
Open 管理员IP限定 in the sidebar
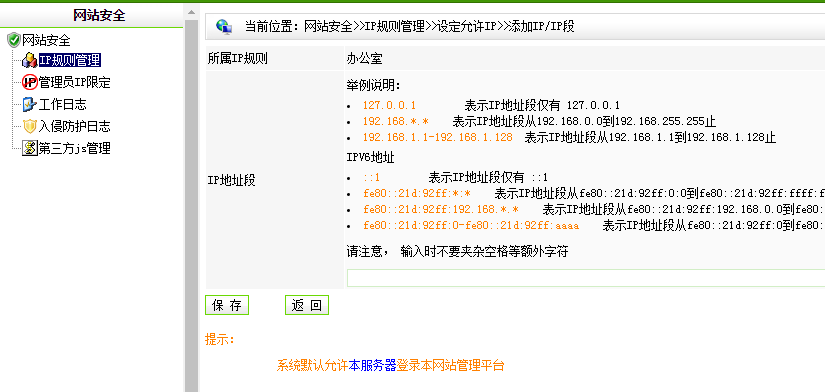pyautogui.click(x=74, y=83)
